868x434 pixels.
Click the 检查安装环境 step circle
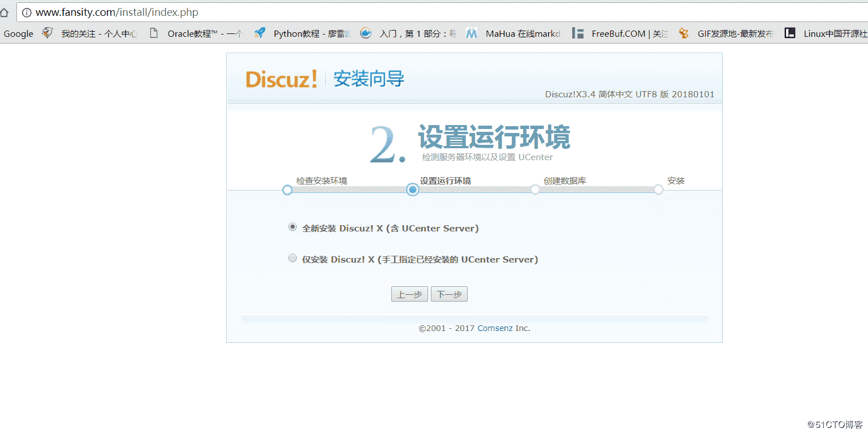pyautogui.click(x=287, y=190)
